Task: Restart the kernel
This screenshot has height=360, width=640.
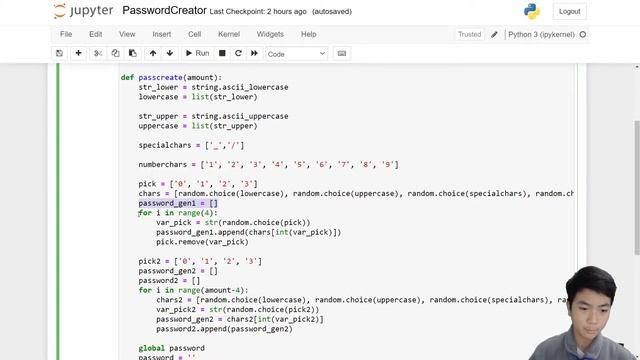Action: [x=238, y=53]
